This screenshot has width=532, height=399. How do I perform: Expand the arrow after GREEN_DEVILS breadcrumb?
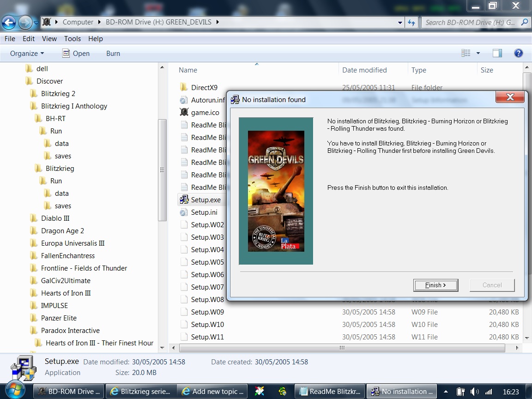click(x=218, y=22)
